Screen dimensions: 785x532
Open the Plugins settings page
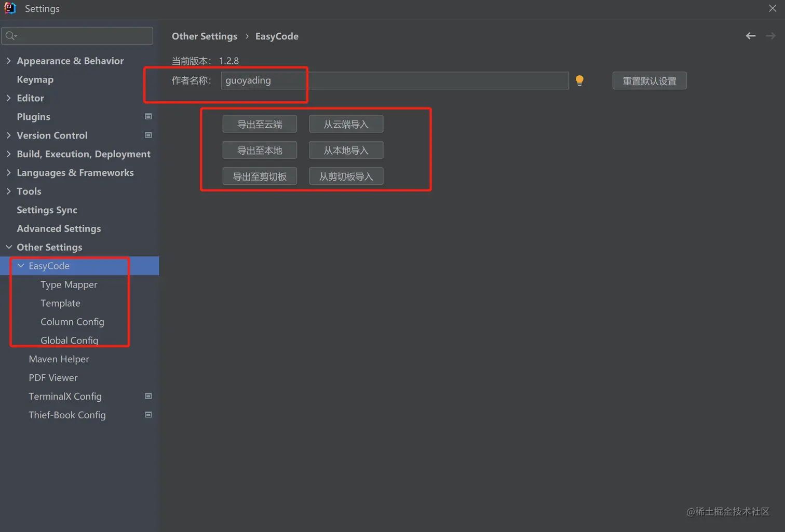[x=33, y=117]
